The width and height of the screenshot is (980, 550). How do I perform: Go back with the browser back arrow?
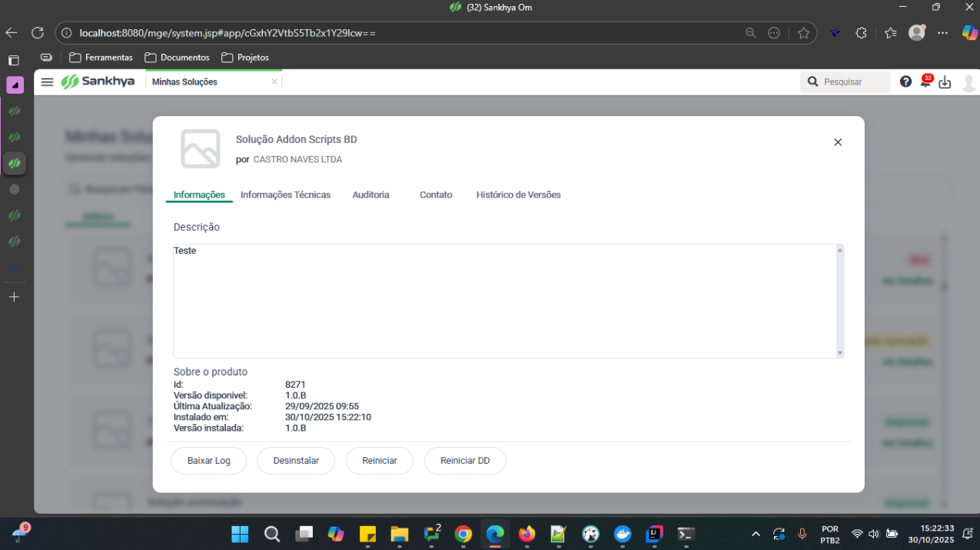click(11, 33)
